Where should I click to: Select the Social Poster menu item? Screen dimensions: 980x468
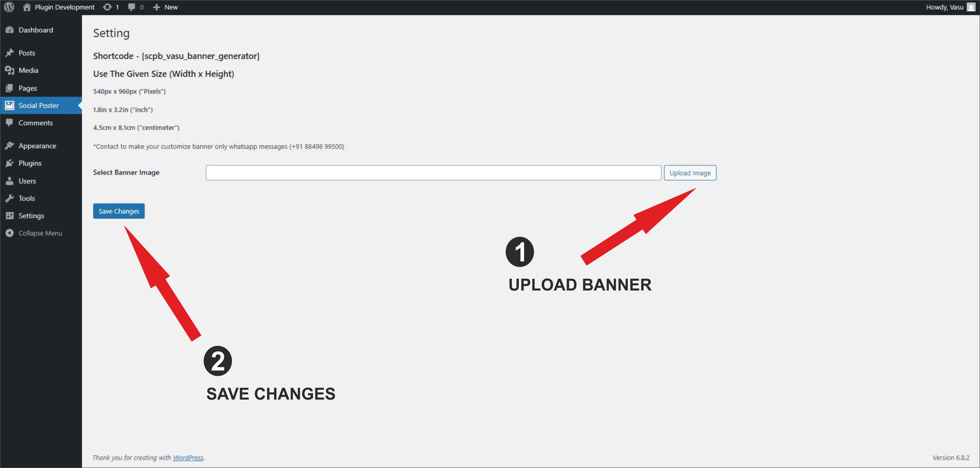(x=38, y=105)
